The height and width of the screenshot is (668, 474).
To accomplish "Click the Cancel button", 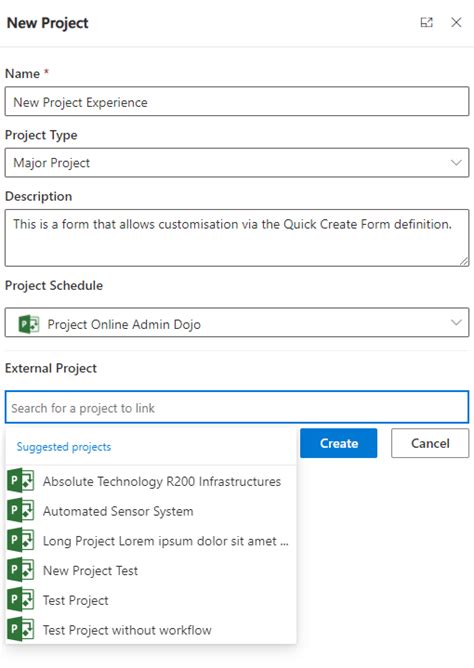I will 430,443.
